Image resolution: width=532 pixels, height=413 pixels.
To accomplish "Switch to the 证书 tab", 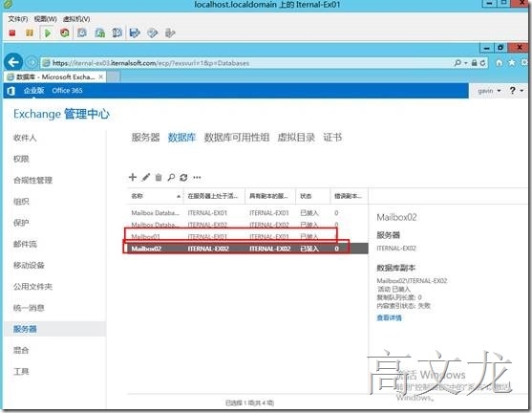I will [332, 138].
